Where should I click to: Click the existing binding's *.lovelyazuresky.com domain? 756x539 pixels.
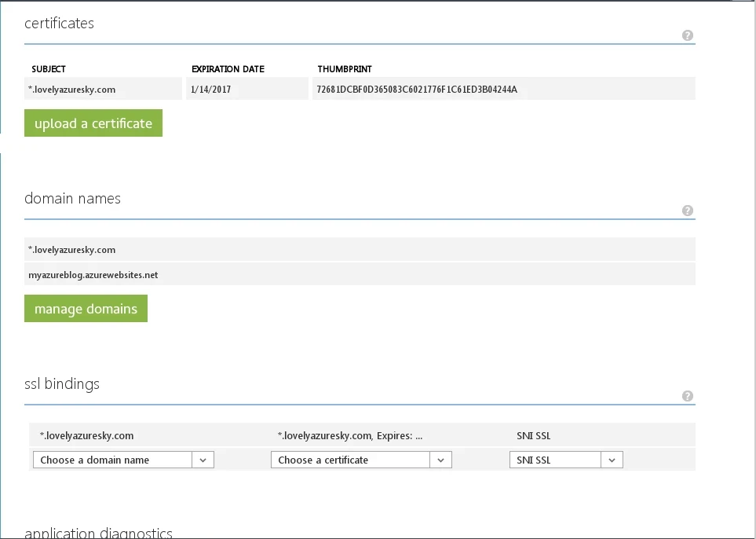pos(86,435)
